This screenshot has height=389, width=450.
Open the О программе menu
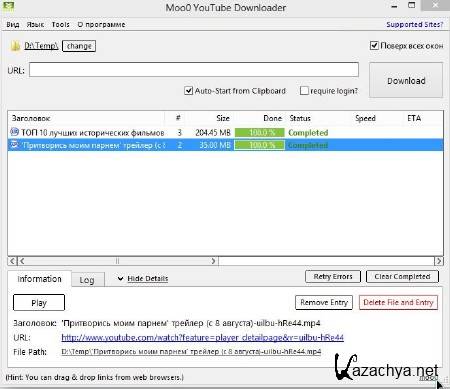click(x=101, y=25)
